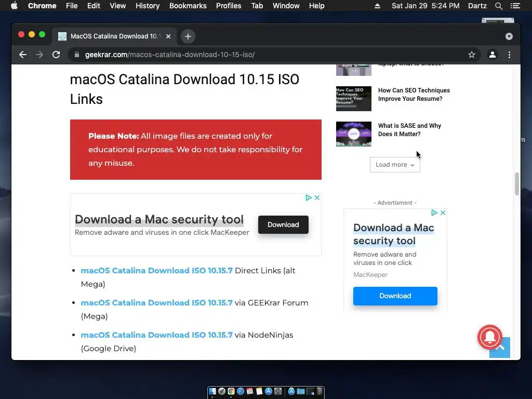
Task: Click the blue Download button in sidebar ad
Action: click(x=395, y=296)
